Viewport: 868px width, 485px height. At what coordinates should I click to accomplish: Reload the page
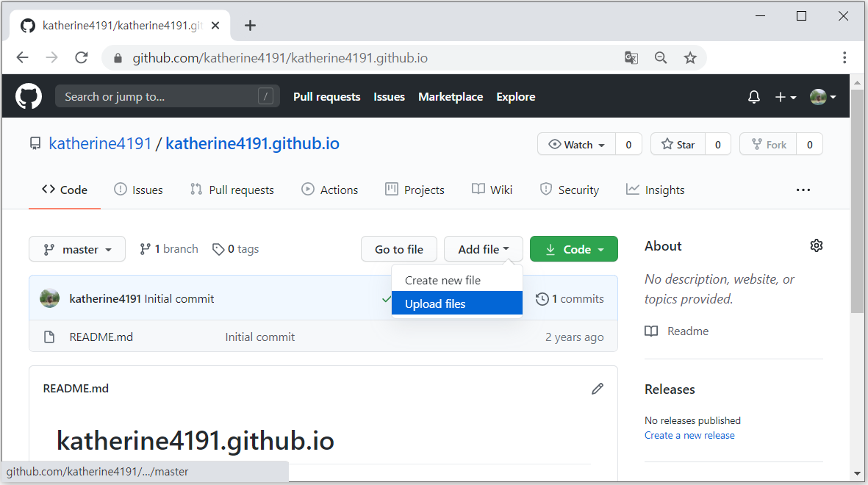(82, 57)
